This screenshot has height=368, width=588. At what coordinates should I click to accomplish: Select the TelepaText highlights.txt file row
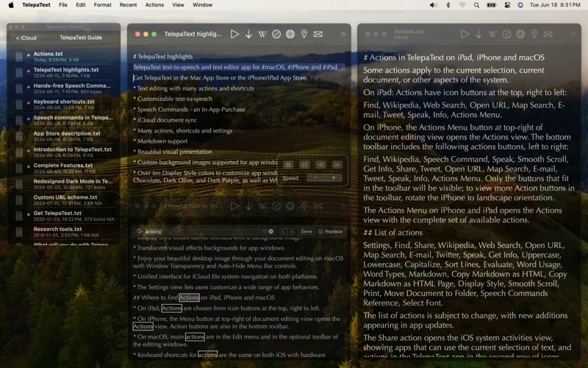[64, 72]
